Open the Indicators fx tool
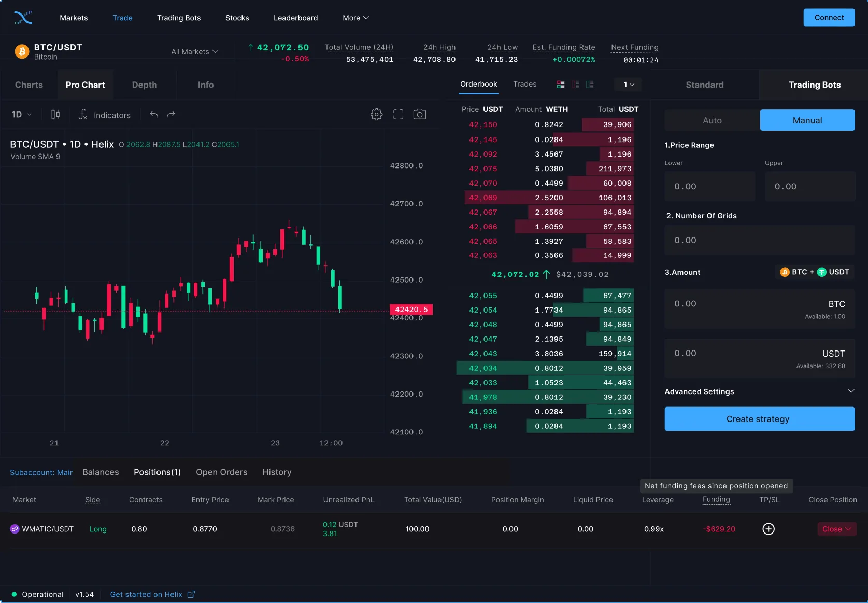This screenshot has height=603, width=868. (105, 115)
